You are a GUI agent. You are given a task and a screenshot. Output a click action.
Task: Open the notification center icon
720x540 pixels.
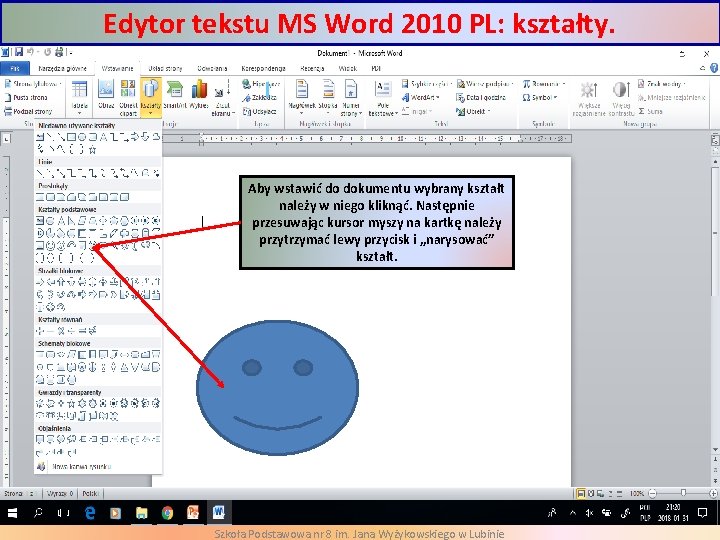coord(702,513)
